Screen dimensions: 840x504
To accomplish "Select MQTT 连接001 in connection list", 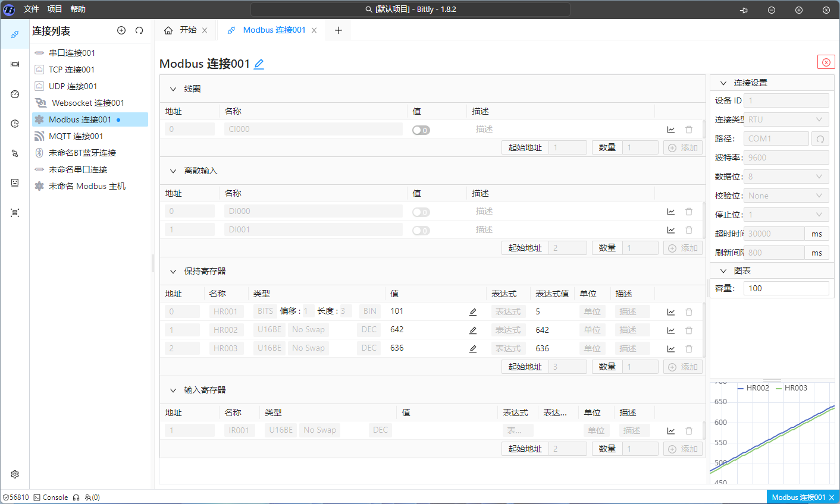I will pyautogui.click(x=90, y=136).
